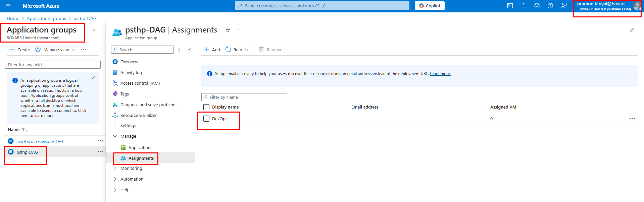Click Create in the Application groups pane
The height and width of the screenshot is (202, 644).
[20, 50]
